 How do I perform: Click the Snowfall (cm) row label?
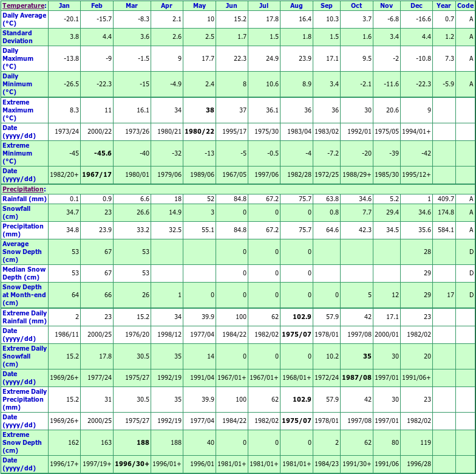16,213
